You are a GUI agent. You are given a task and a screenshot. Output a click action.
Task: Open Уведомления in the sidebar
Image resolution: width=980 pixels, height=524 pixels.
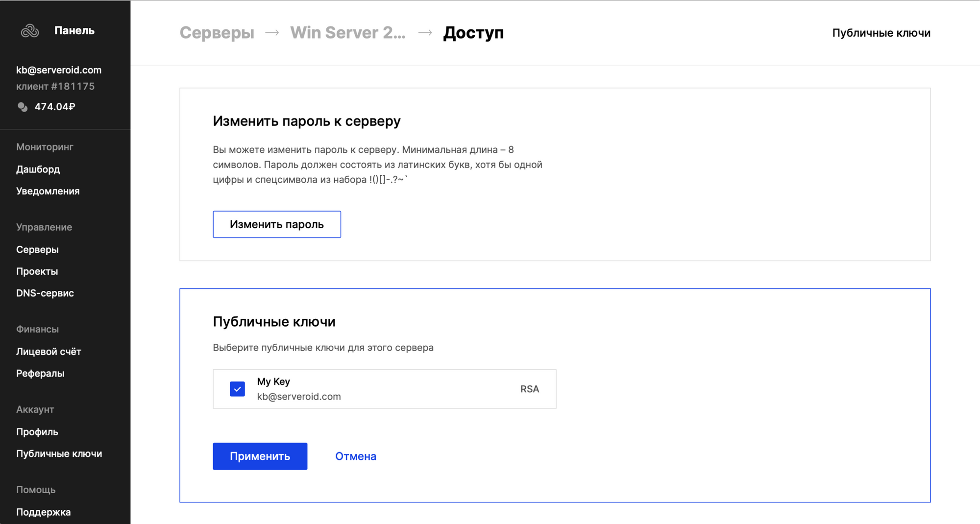click(48, 191)
